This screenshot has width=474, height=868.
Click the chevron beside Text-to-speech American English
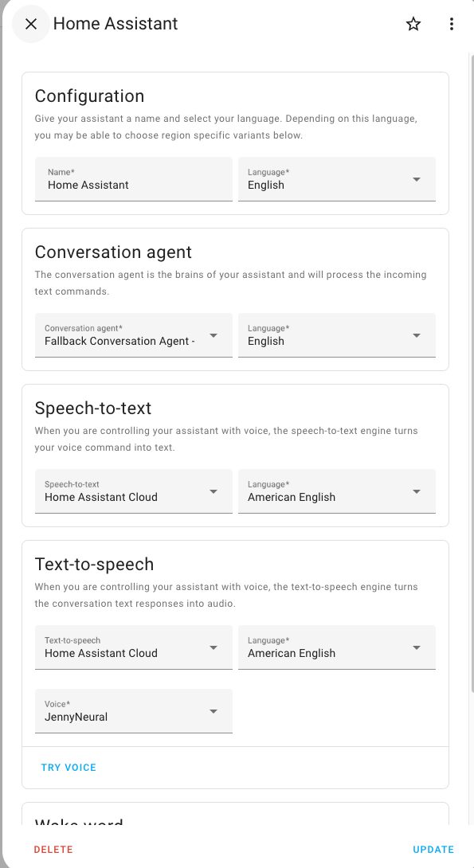416,647
